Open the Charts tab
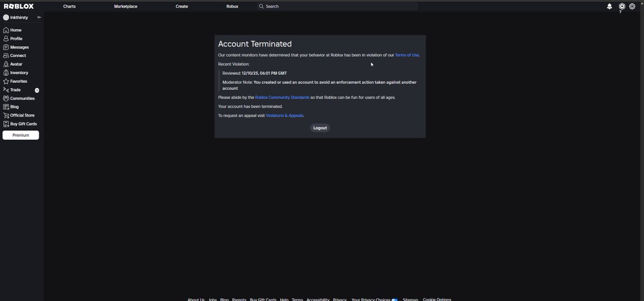Viewport: 644px width, 301px height. [x=69, y=6]
